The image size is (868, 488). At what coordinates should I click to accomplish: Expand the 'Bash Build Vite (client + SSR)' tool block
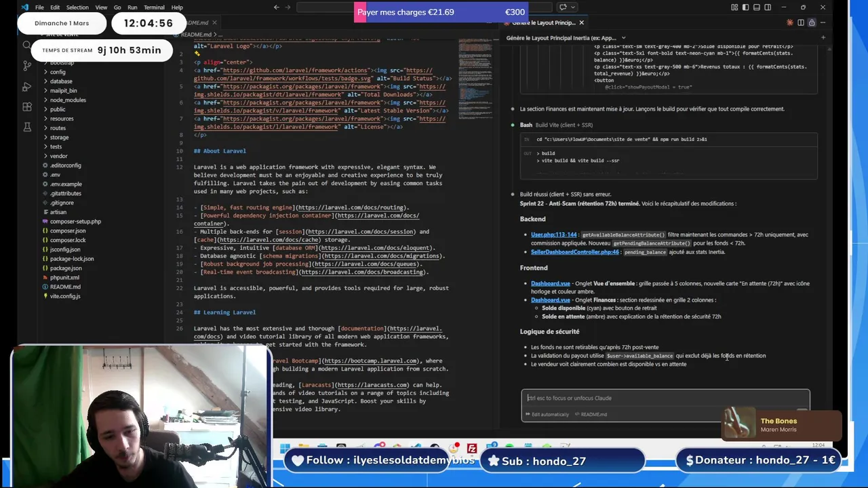point(556,125)
